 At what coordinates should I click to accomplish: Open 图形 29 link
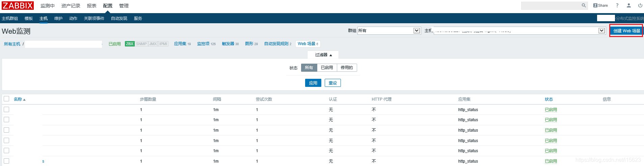(251, 44)
